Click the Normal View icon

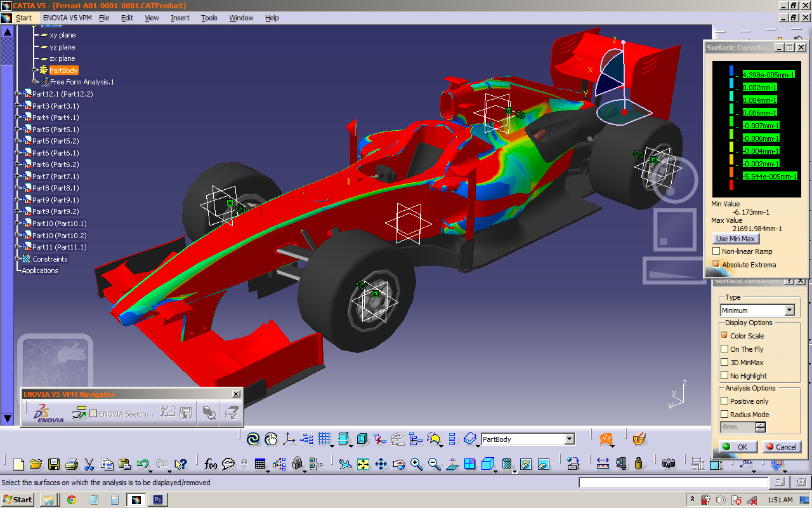click(452, 464)
